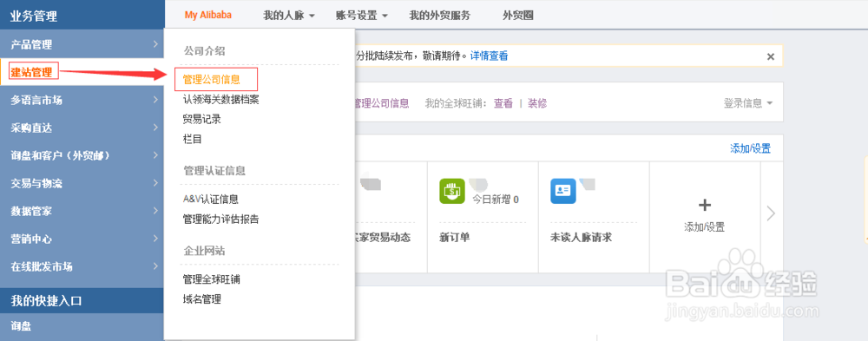Follow the 详情查看 link in the banner
This screenshot has width=868, height=341.
(x=490, y=56)
